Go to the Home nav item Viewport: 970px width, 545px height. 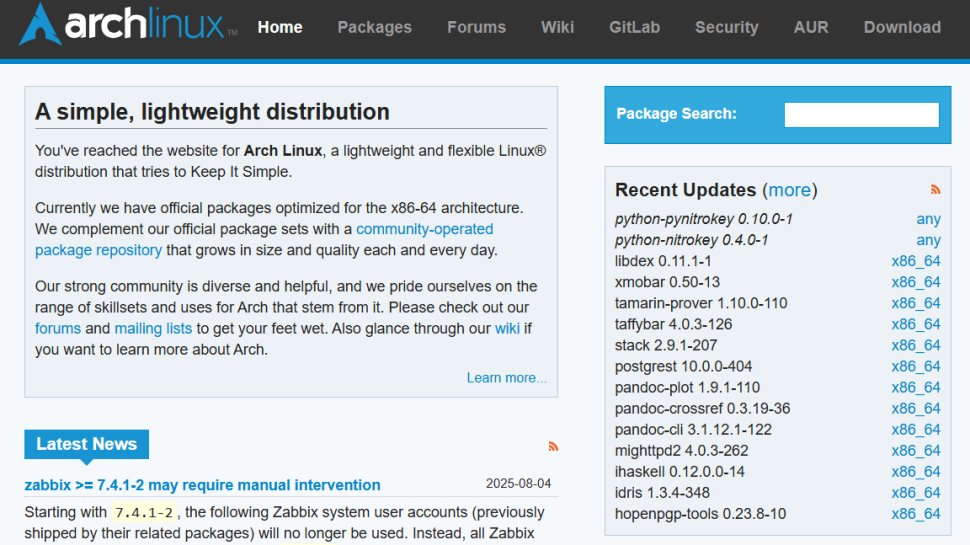[x=280, y=27]
